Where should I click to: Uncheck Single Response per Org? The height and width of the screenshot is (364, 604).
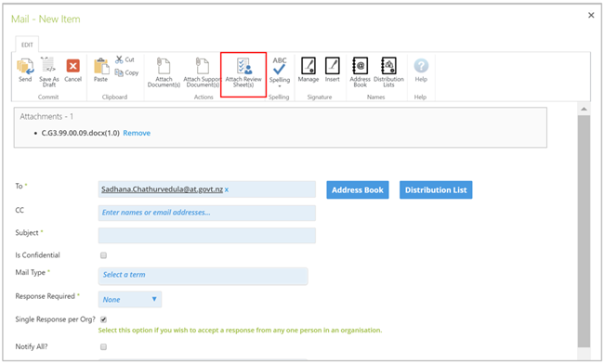point(103,319)
